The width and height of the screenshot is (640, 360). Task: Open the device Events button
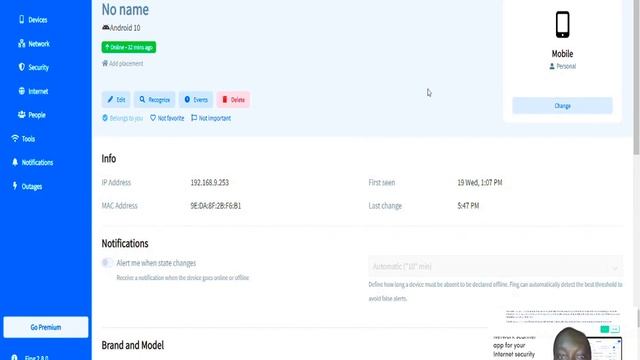(196, 100)
